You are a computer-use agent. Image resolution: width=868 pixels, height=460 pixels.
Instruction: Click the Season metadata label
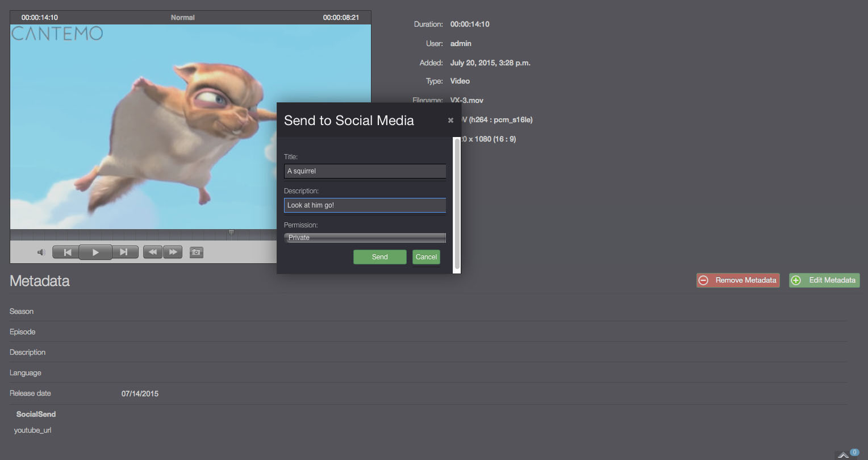pyautogui.click(x=22, y=312)
